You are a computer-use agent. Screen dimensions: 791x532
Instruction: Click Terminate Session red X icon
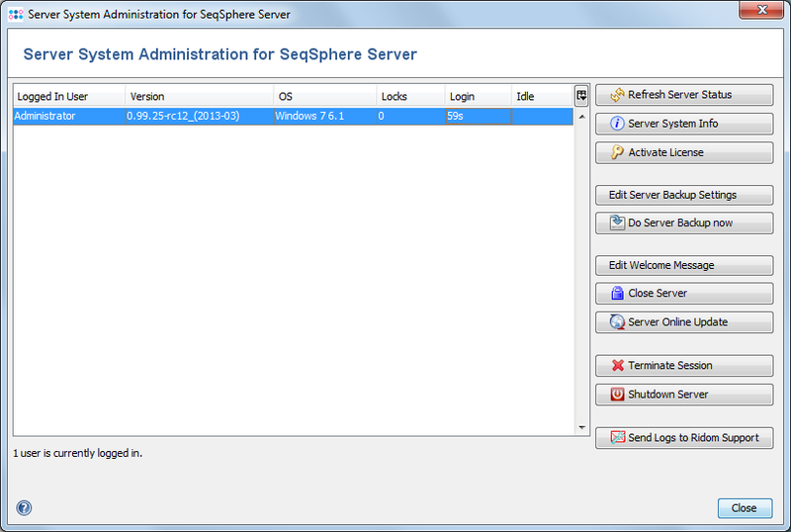pyautogui.click(x=617, y=365)
